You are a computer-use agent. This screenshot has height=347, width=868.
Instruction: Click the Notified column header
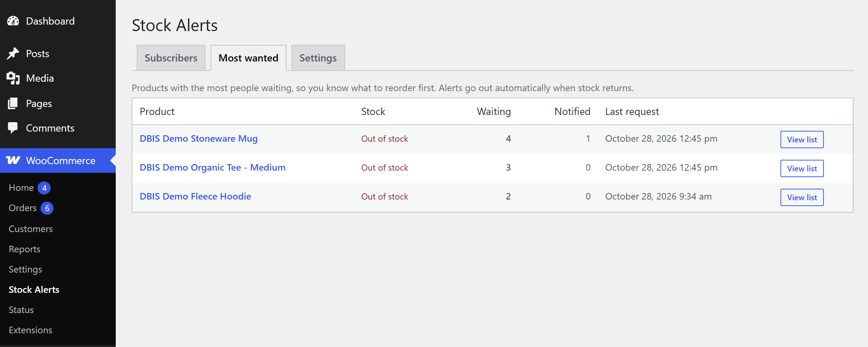573,111
